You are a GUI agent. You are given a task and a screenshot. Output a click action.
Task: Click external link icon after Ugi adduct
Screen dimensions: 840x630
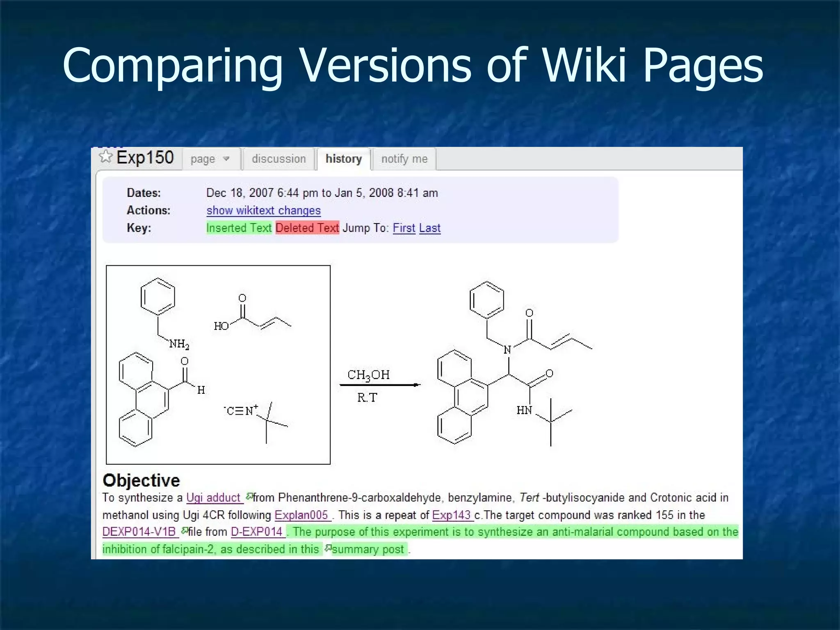tap(249, 497)
